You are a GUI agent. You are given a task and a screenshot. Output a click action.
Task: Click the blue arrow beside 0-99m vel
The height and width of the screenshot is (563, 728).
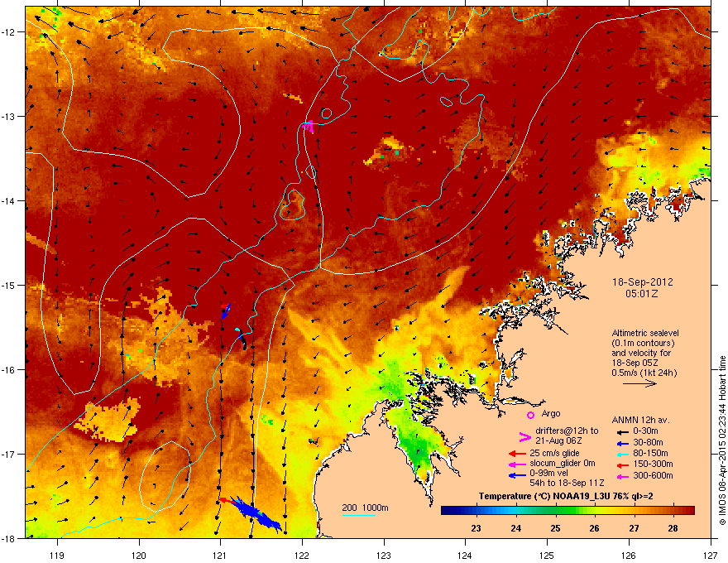[x=517, y=475]
